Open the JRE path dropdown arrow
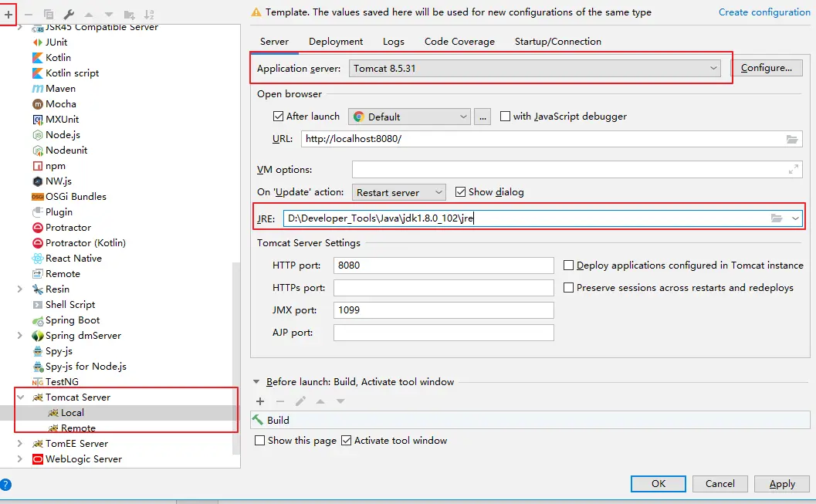Image resolution: width=816 pixels, height=504 pixels. point(795,218)
